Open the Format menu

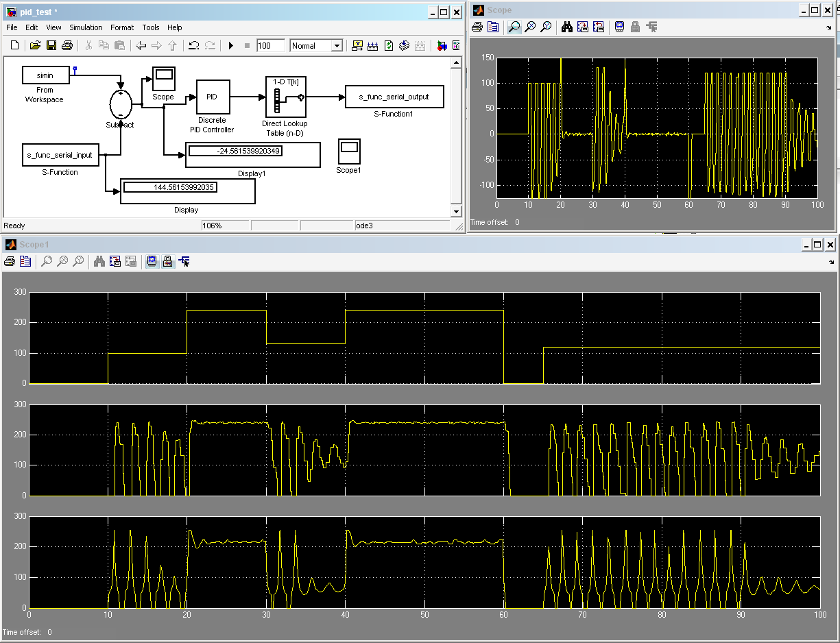122,27
